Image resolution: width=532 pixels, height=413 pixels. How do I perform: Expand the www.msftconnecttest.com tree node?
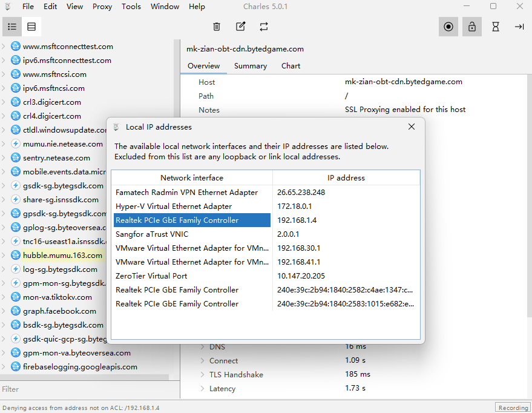coord(4,47)
